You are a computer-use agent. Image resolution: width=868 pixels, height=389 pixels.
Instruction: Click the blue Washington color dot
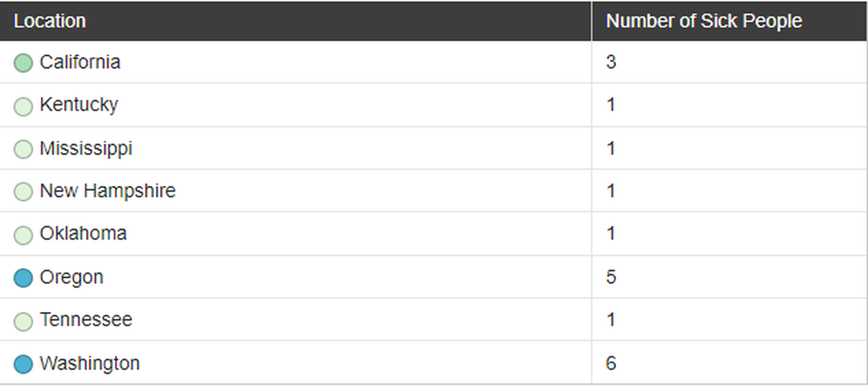tap(24, 364)
